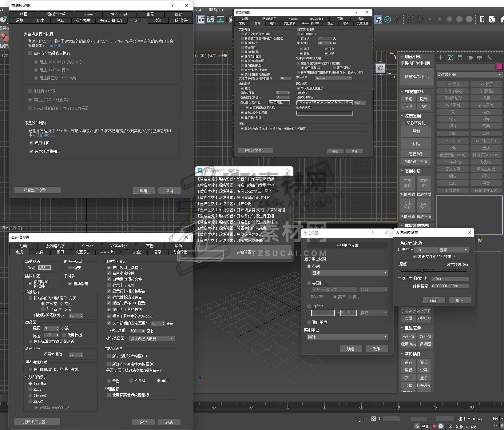Enable safe scene script execution checkbox
The image size is (504, 430).
click(x=30, y=53)
